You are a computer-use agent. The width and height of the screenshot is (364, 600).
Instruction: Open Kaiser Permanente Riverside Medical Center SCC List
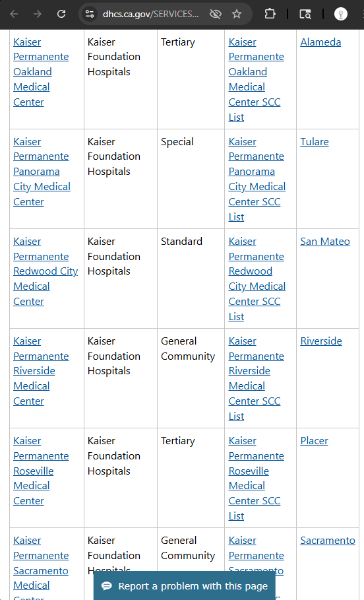256,378
